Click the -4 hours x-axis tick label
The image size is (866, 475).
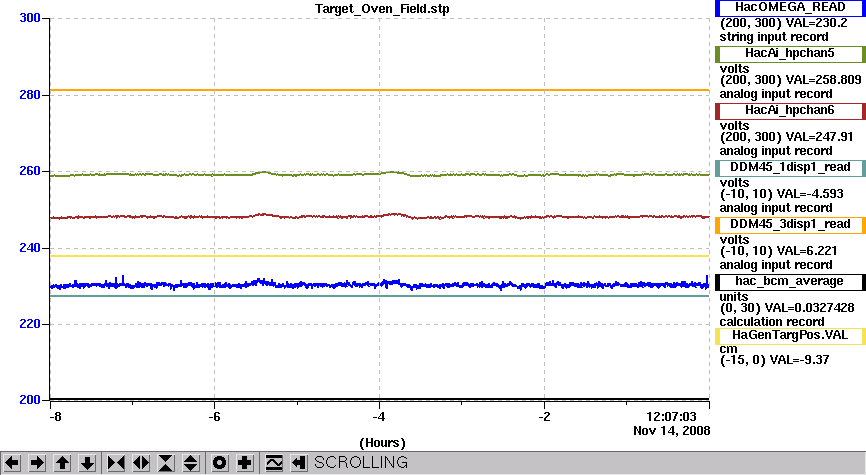pyautogui.click(x=378, y=417)
